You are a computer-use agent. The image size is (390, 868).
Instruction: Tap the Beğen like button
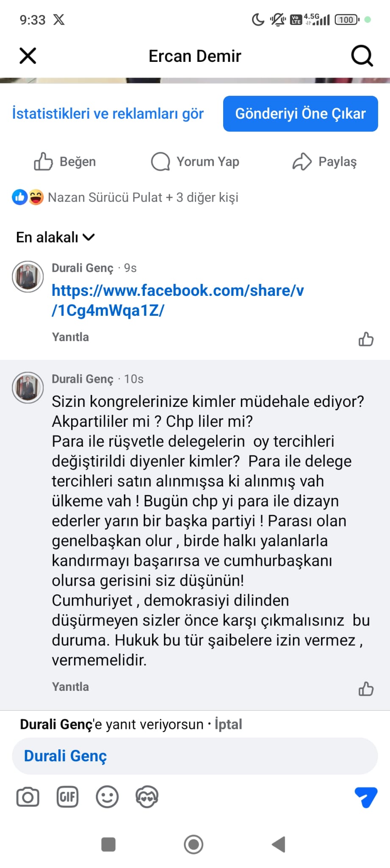[65, 161]
